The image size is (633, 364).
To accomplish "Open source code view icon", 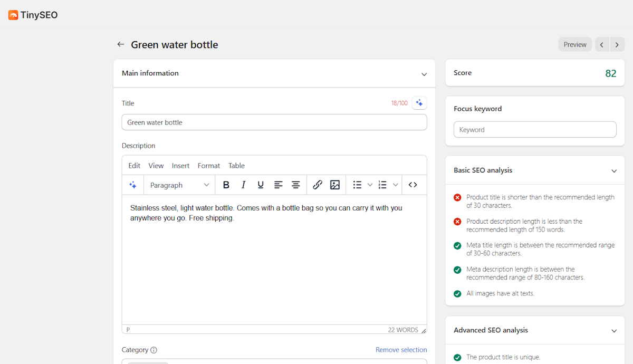I will [413, 185].
